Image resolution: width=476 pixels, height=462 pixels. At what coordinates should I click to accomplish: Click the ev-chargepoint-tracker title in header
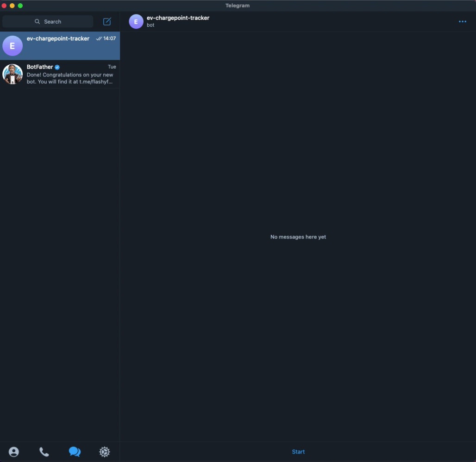(x=178, y=18)
